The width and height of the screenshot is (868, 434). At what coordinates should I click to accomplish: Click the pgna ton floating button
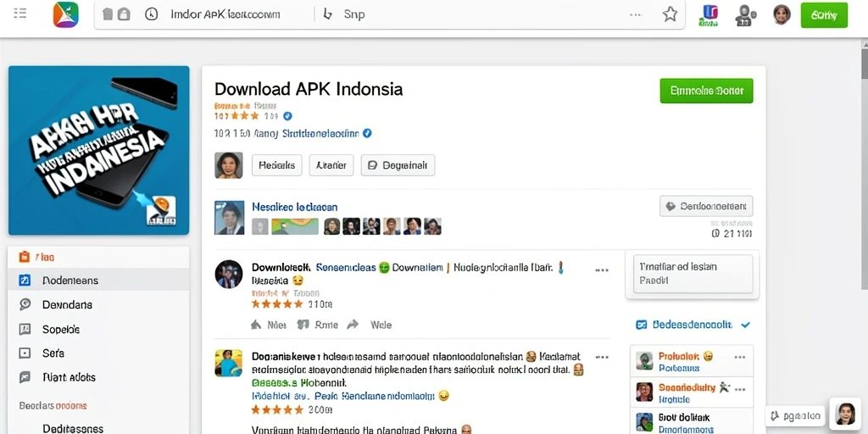pyautogui.click(x=795, y=415)
